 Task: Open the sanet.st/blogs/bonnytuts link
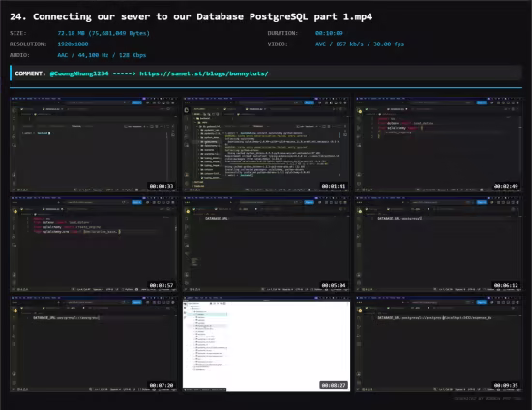[x=204, y=73]
